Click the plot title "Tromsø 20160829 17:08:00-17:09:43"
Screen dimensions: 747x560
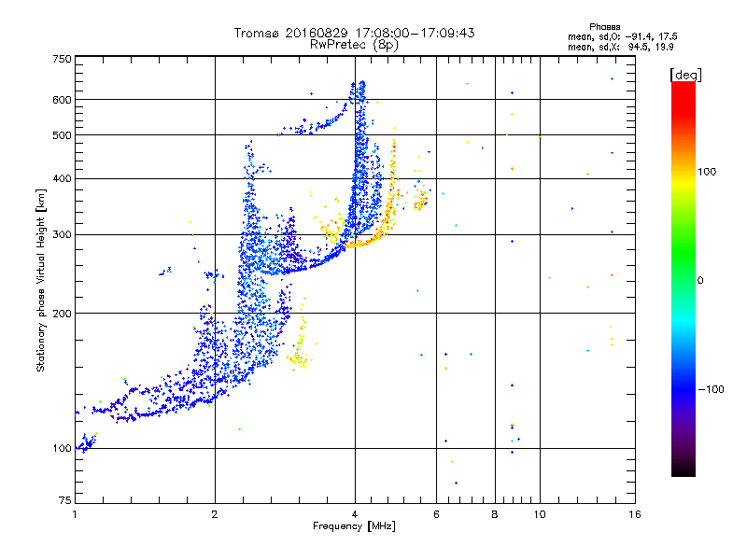pyautogui.click(x=354, y=33)
